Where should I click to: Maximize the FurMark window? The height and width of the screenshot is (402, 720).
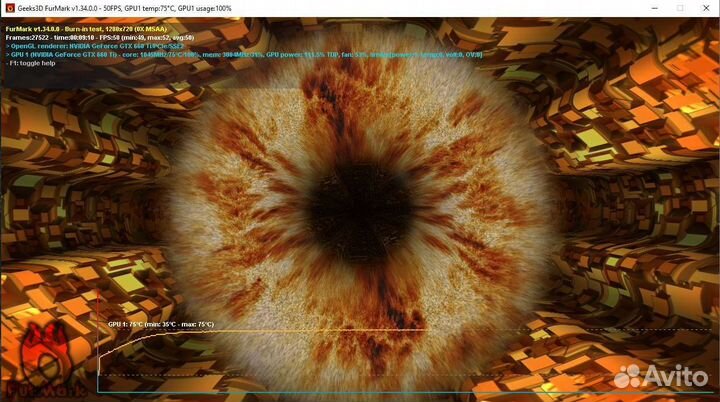680,8
